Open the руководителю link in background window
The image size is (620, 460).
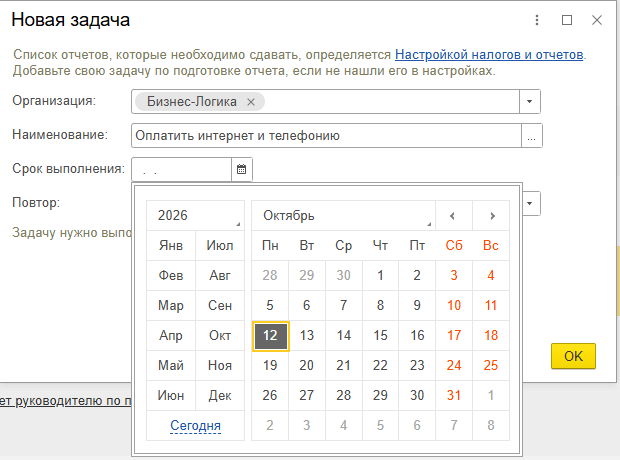tap(66, 401)
